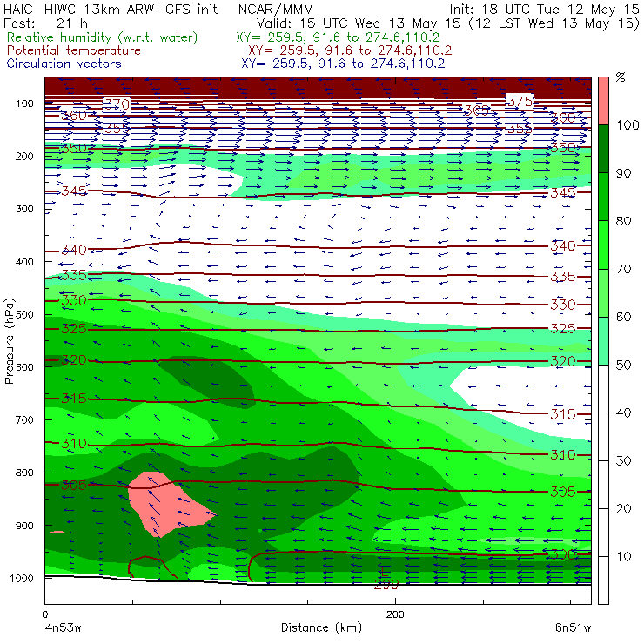Click the colorbar '80' value label
This screenshot has height=644, width=644.
point(623,221)
